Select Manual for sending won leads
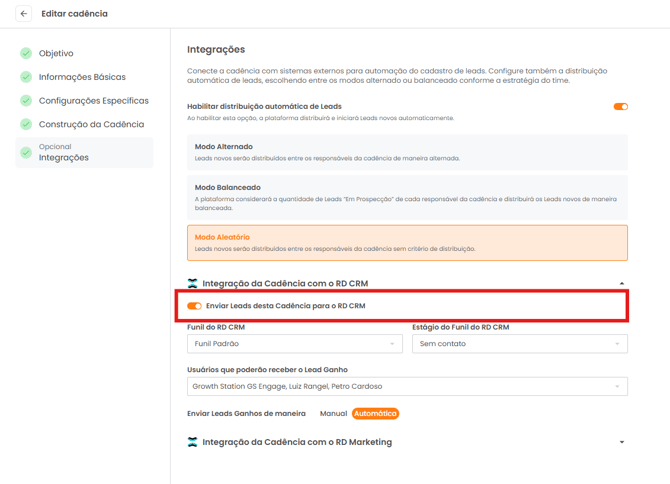 tap(333, 413)
